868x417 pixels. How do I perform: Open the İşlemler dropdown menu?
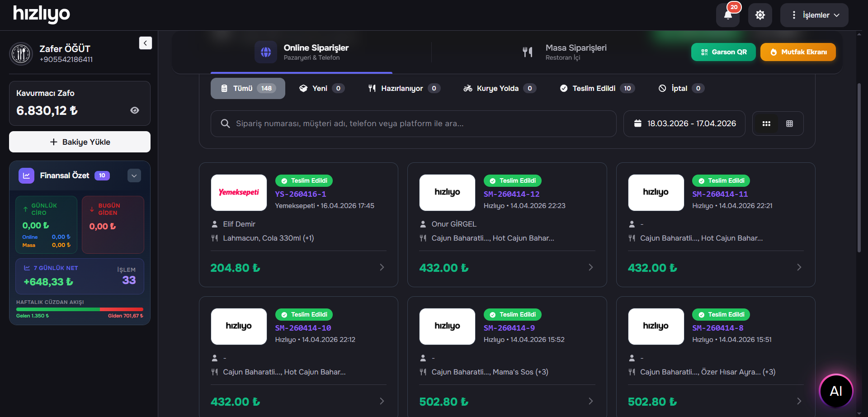(814, 15)
